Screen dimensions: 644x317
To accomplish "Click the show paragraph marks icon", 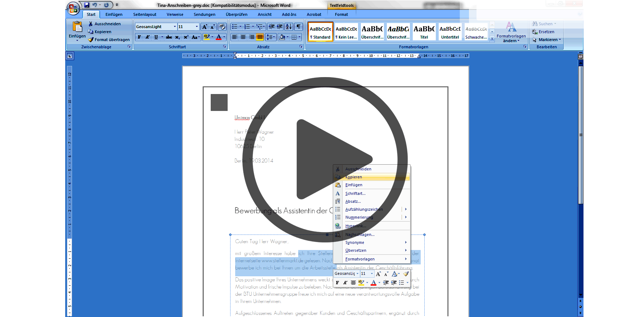I will (299, 27).
